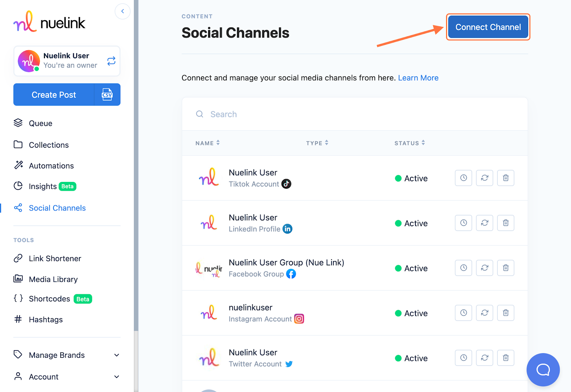Screen dimensions: 571x392
Task: Delete the Facebook Group channel
Action: coord(506,268)
